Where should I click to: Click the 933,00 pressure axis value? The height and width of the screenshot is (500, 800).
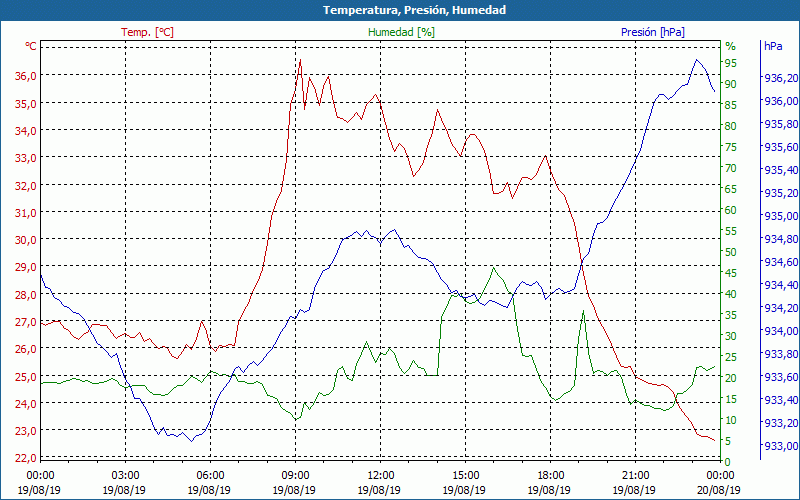click(x=781, y=446)
